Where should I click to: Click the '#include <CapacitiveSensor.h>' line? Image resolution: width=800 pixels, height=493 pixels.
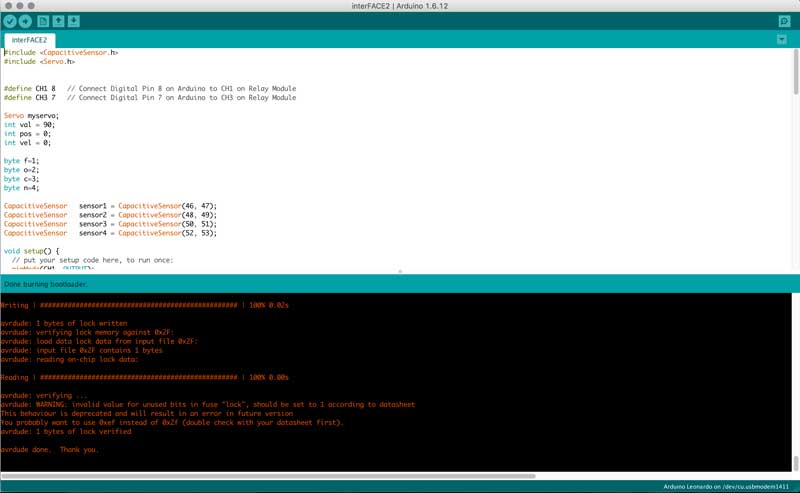[x=61, y=52]
